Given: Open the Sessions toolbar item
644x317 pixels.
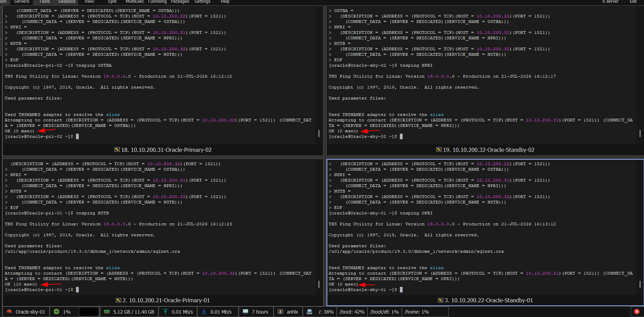Looking at the screenshot, I should (x=67, y=2).
